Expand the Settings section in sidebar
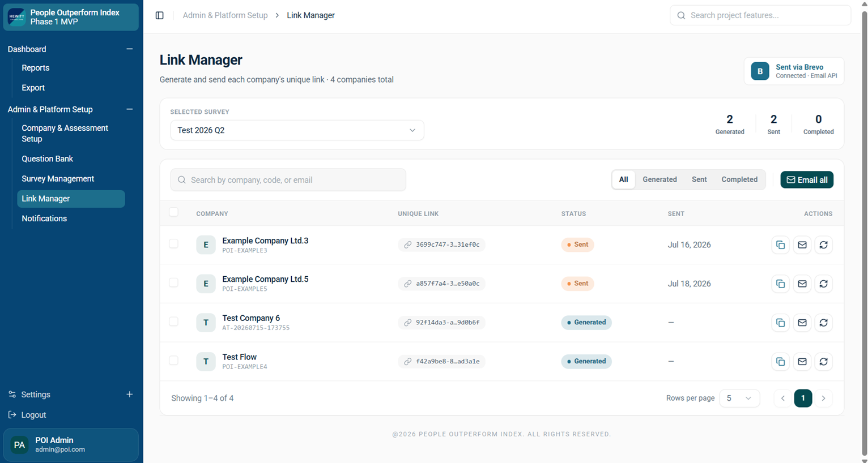Viewport: 868px width, 463px height. pyautogui.click(x=129, y=395)
